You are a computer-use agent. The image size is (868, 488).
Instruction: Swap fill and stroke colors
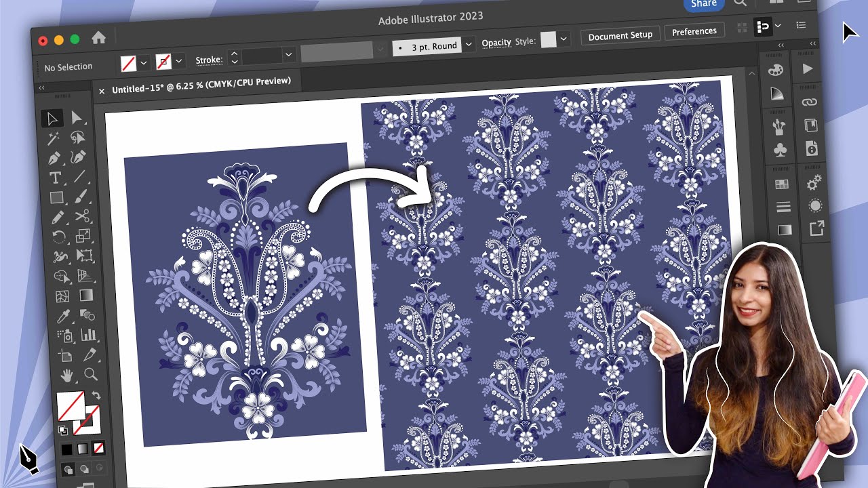tap(96, 395)
